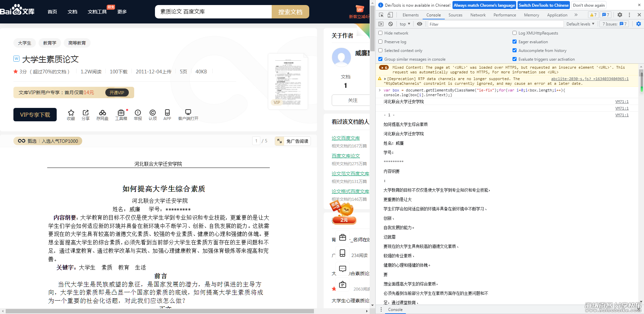Uncheck Group similar messages in console

click(380, 59)
